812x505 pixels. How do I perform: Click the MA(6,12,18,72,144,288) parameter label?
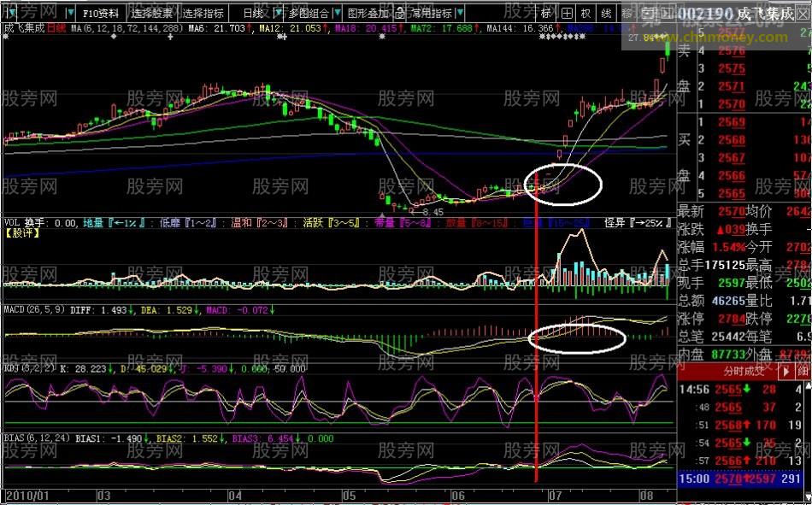(127, 28)
